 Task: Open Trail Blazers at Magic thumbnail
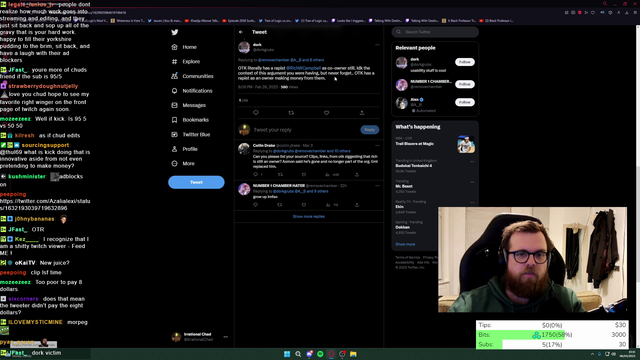pos(466,144)
